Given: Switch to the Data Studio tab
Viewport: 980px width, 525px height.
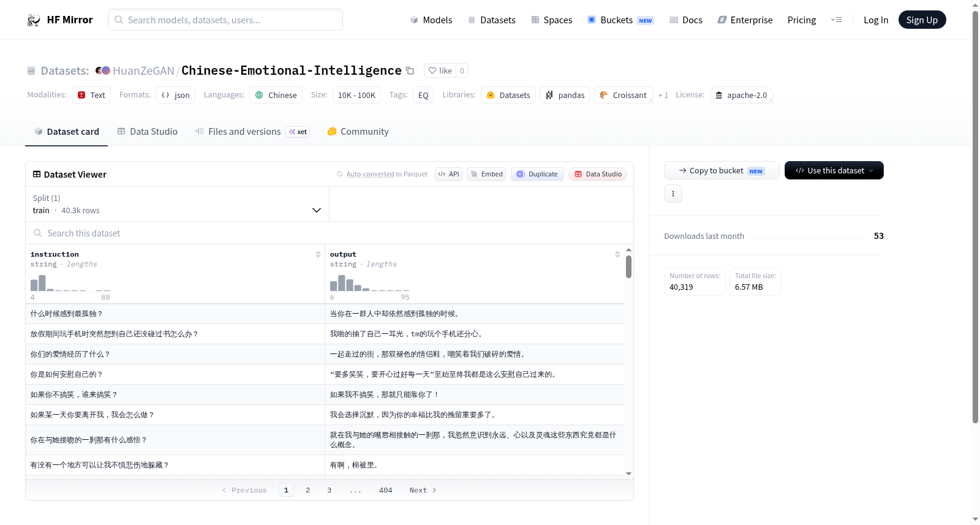Looking at the screenshot, I should 148,132.
